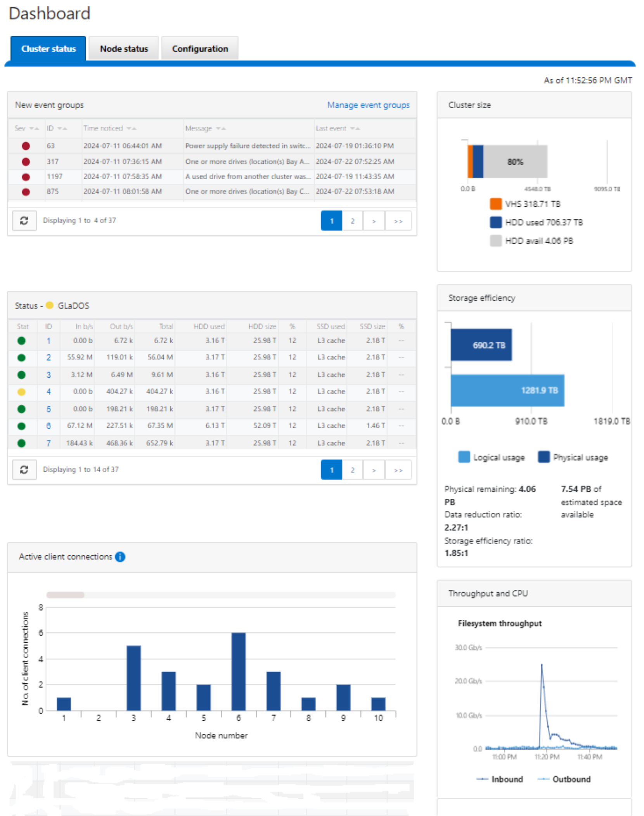The width and height of the screenshot is (644, 816).
Task: Toggle the Inbound throughput legend
Action: (500, 779)
